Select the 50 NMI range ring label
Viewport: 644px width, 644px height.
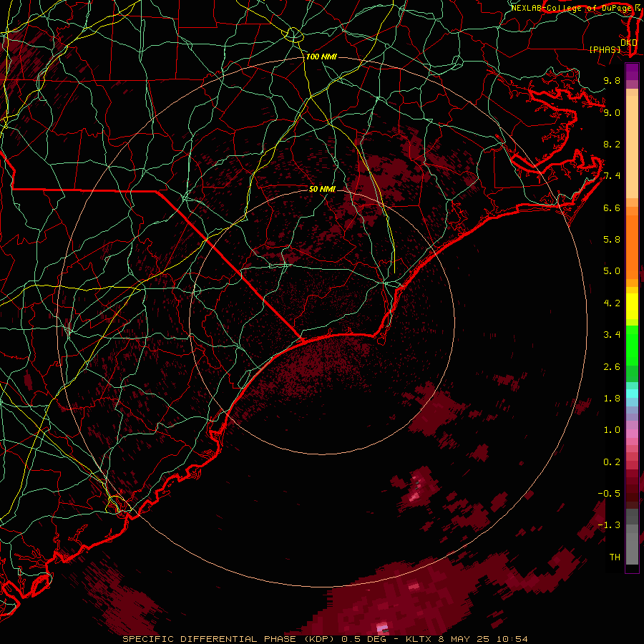coord(322,189)
